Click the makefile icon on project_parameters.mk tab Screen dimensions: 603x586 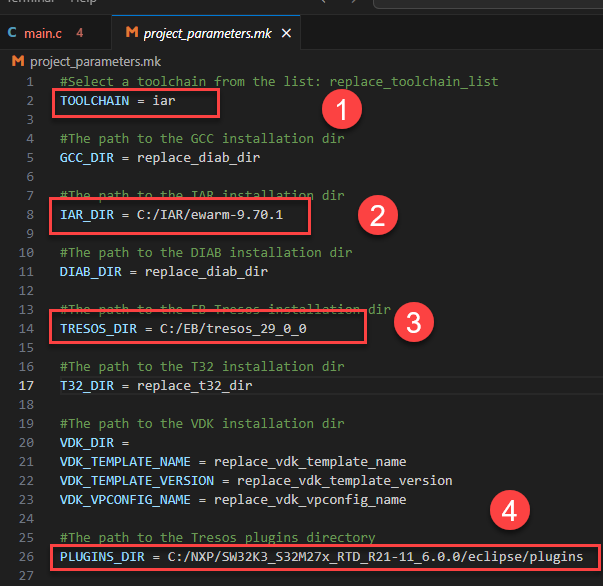(132, 32)
